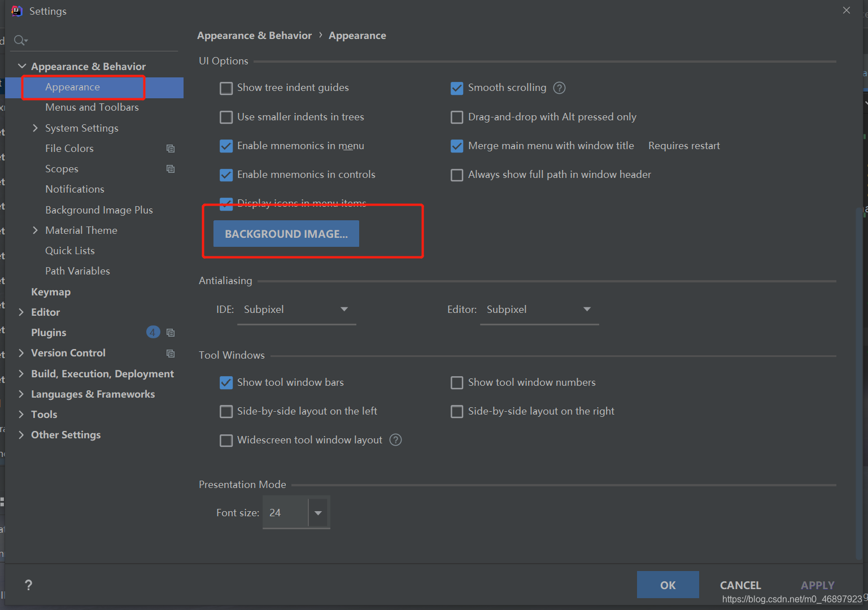Click the IntelliJ logo in the title bar
Screen dimensions: 868x610
(x=17, y=11)
